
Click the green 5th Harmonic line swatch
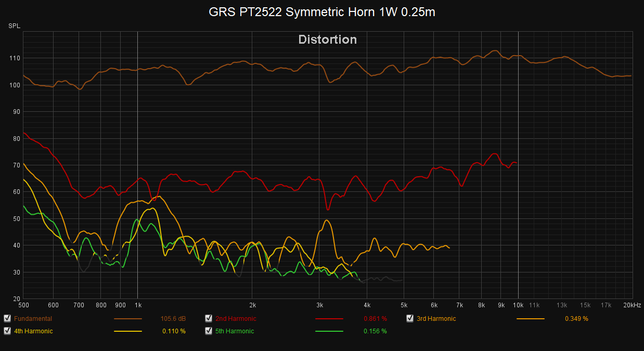(329, 331)
